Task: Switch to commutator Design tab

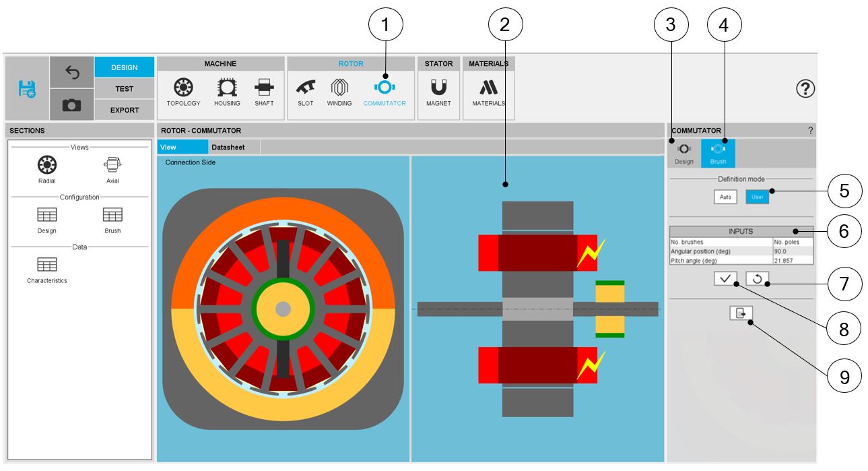Action: [683, 153]
